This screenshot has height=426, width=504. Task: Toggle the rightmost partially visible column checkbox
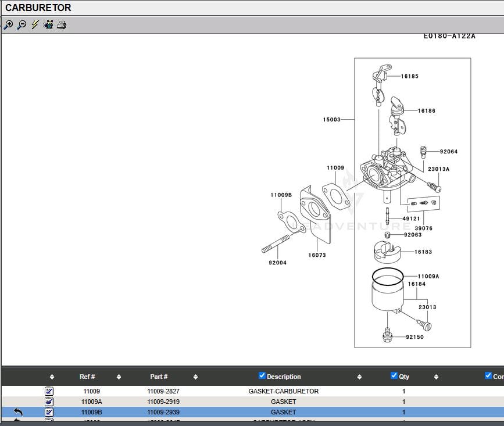click(x=488, y=376)
